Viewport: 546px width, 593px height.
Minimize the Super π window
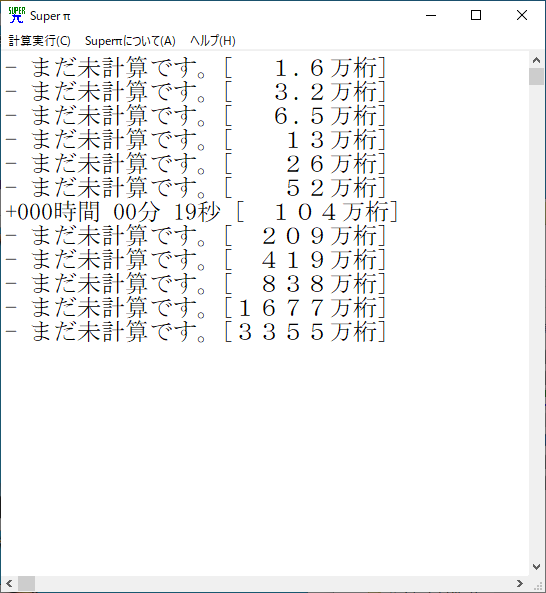(x=431, y=16)
